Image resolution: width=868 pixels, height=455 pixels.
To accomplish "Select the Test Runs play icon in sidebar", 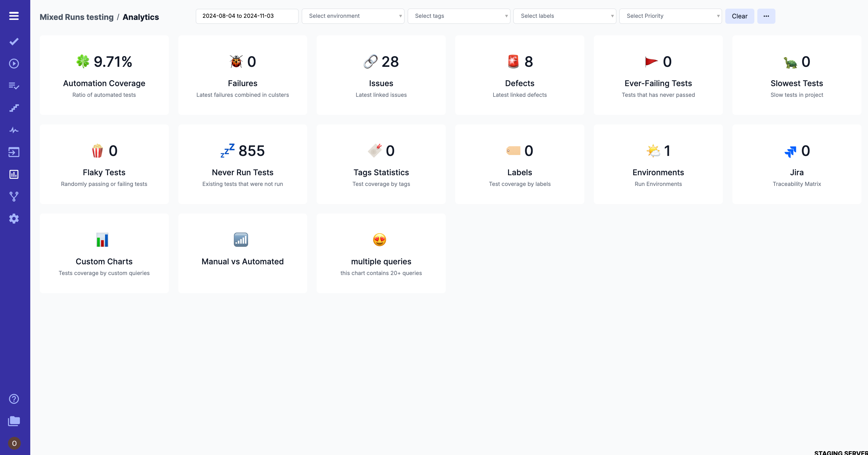I will click(x=14, y=64).
